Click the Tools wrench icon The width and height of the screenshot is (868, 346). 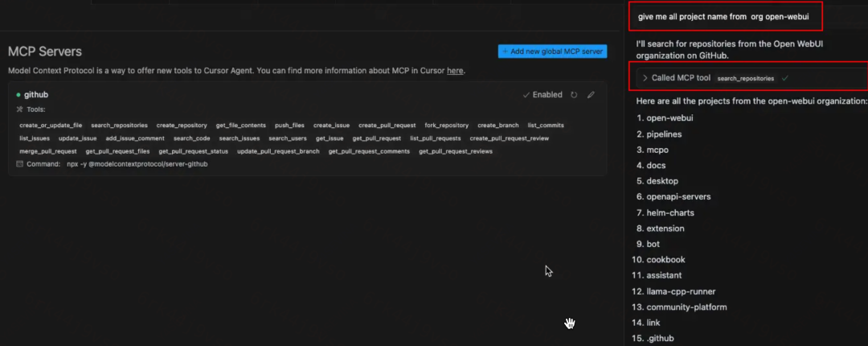[x=20, y=109]
